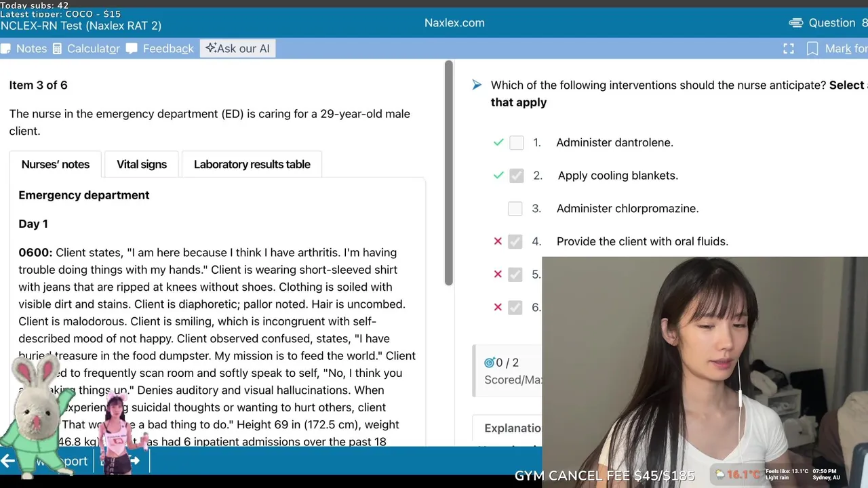Screen dimensions: 868x488
Task: Click the 'Question 8' label
Action: coord(838,23)
